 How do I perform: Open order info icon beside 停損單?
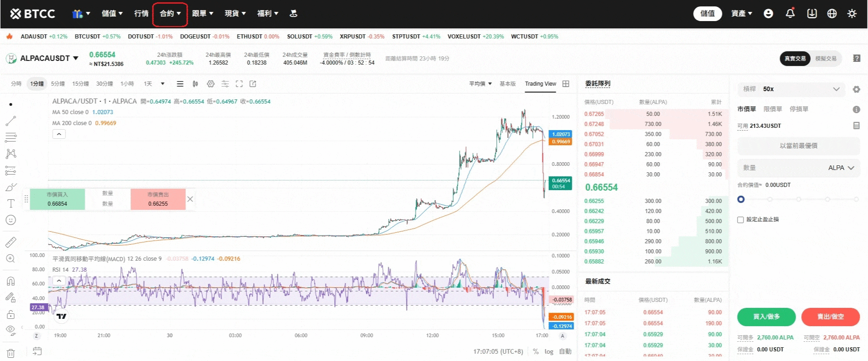856,109
